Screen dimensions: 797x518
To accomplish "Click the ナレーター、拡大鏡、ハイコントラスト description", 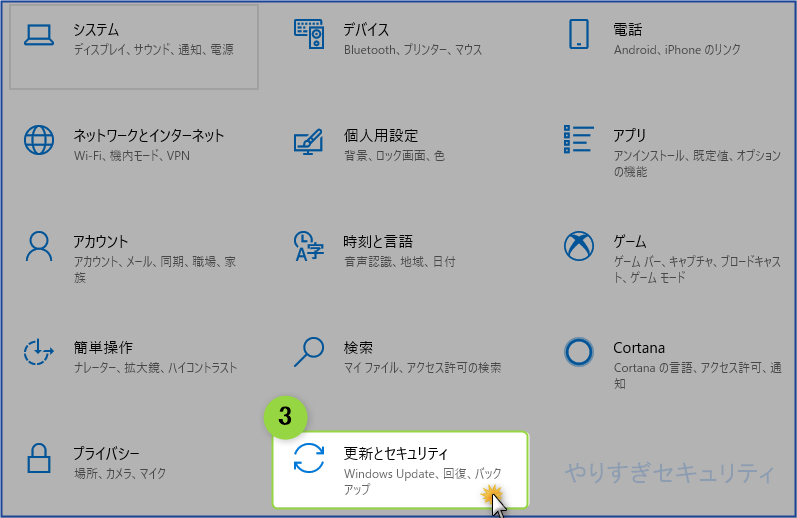I will (x=156, y=368).
